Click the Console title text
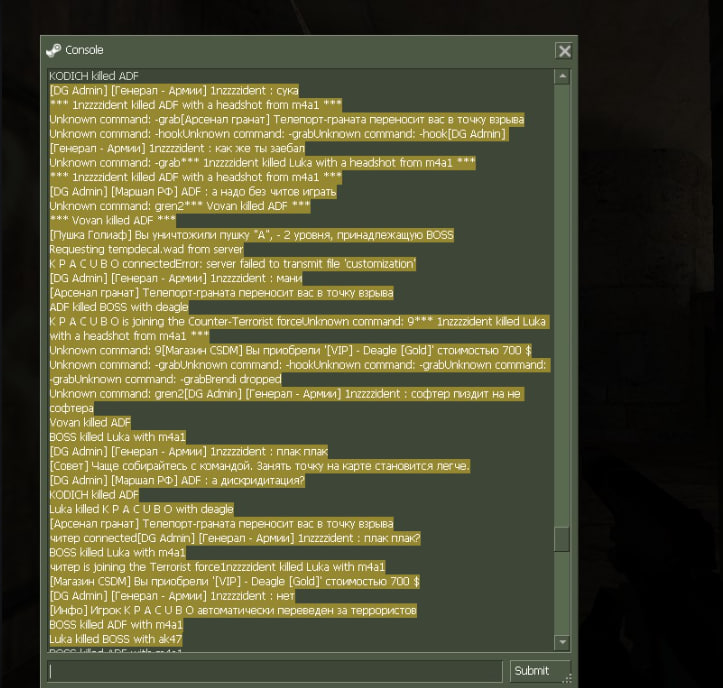Screen dimensions: 723x688 (84, 50)
